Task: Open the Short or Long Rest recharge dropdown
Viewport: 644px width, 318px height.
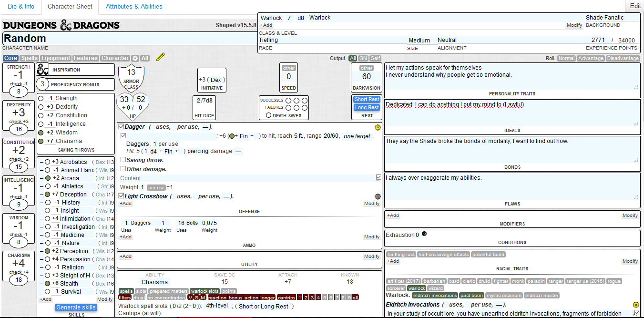Action: (x=264, y=306)
